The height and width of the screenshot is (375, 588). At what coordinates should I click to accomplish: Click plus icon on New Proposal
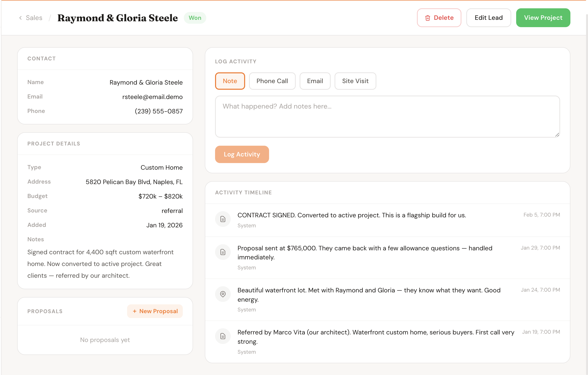pyautogui.click(x=135, y=311)
